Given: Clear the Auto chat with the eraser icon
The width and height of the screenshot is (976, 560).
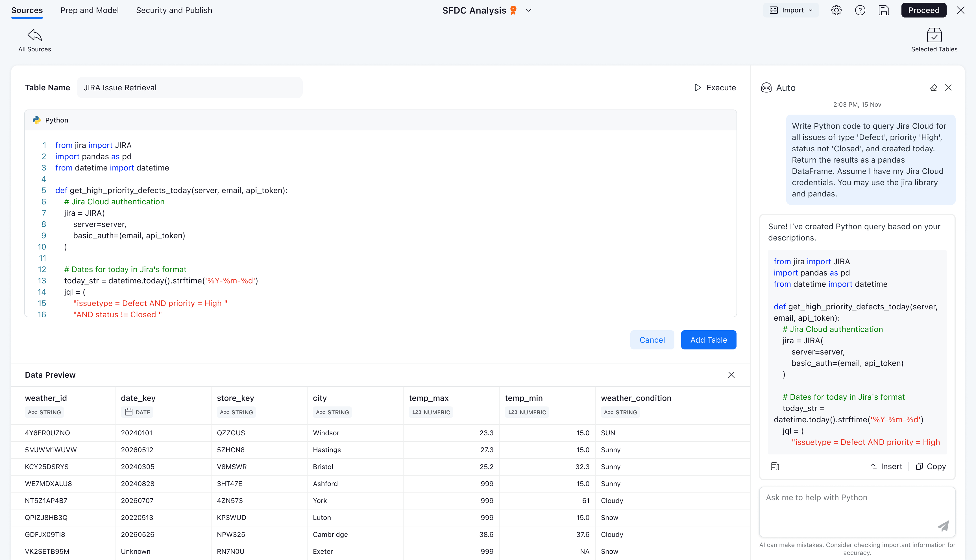Looking at the screenshot, I should [x=933, y=88].
